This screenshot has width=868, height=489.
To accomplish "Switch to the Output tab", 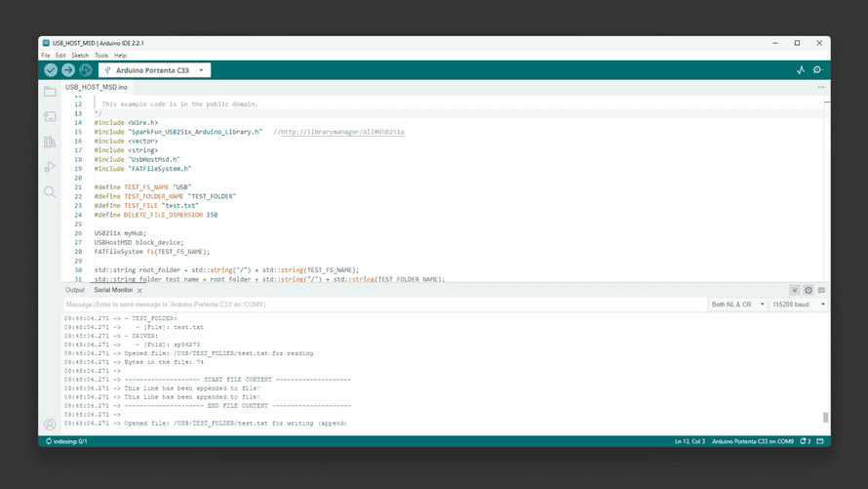I will tap(75, 290).
